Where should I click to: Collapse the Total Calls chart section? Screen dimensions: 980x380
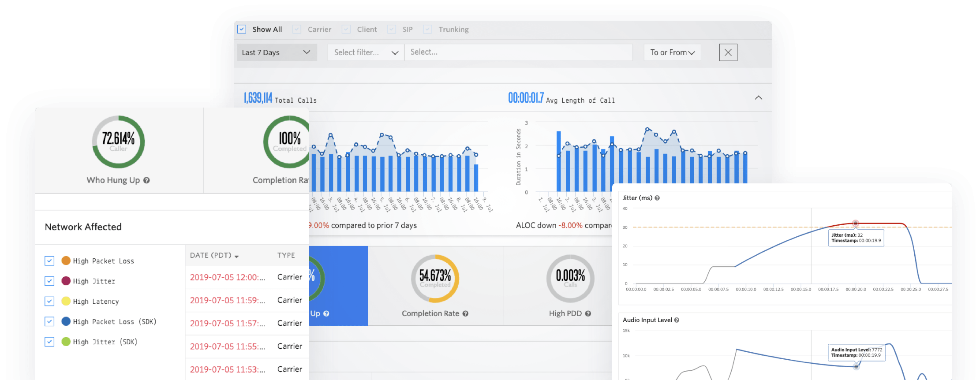click(x=759, y=98)
